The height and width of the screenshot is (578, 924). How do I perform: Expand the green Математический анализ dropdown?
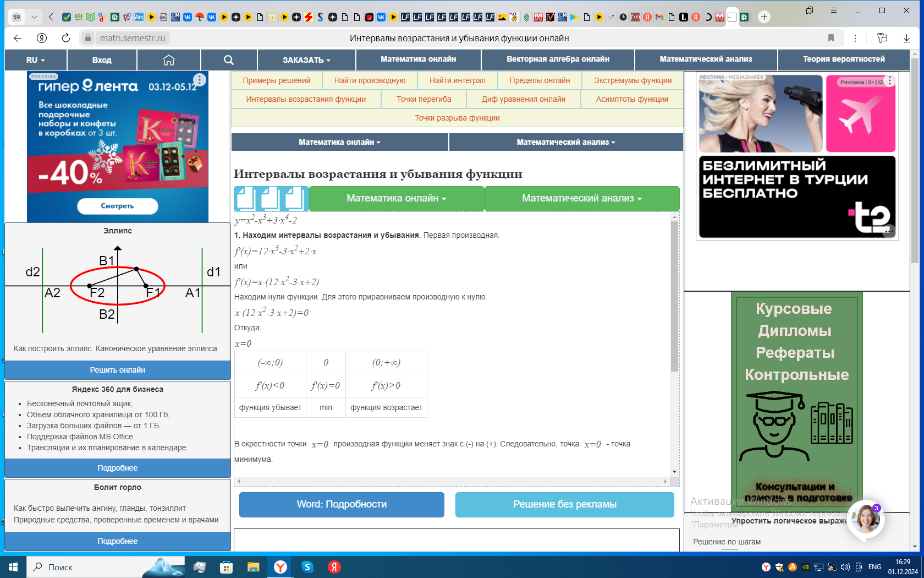click(x=582, y=198)
